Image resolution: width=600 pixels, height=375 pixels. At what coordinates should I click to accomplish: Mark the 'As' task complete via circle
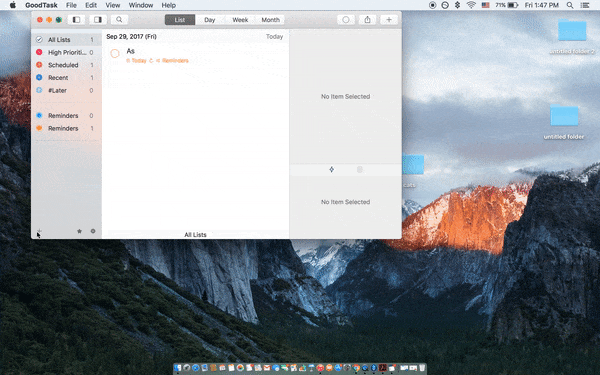click(115, 54)
